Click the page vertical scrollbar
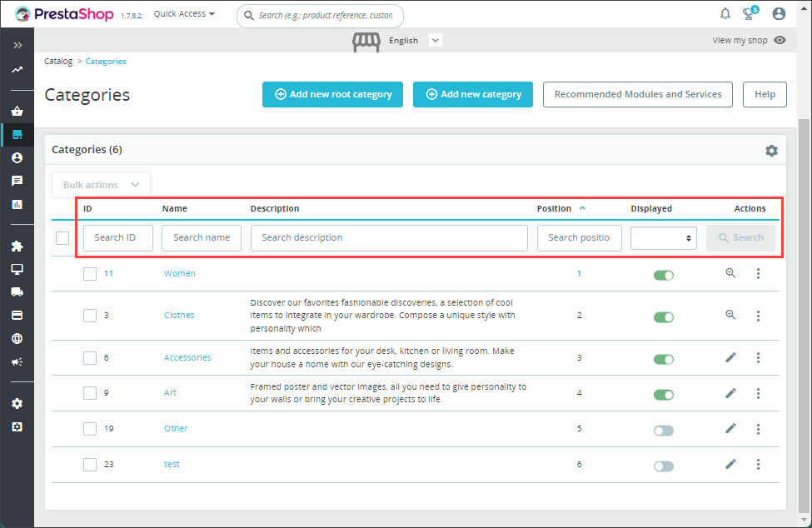Screen dimensions: 812x528 pyautogui.click(x=805, y=316)
